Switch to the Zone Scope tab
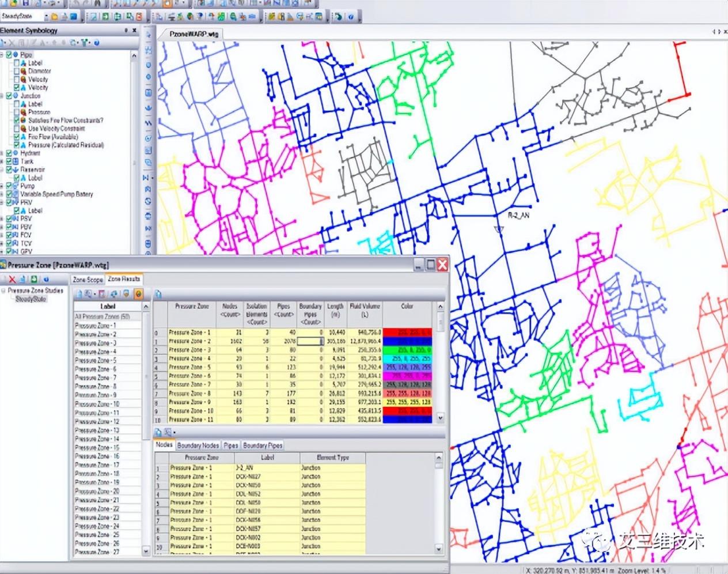This screenshot has height=574, width=728. 86,279
